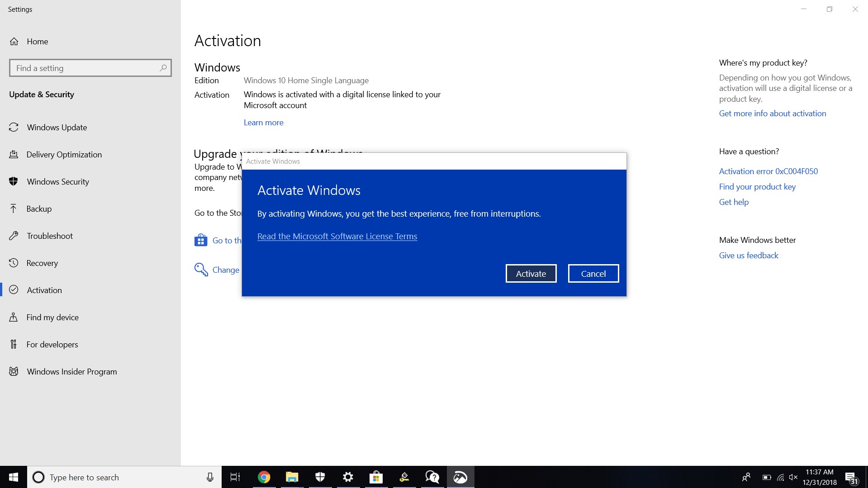
Task: Click the muted volume icon in tray
Action: tap(793, 477)
